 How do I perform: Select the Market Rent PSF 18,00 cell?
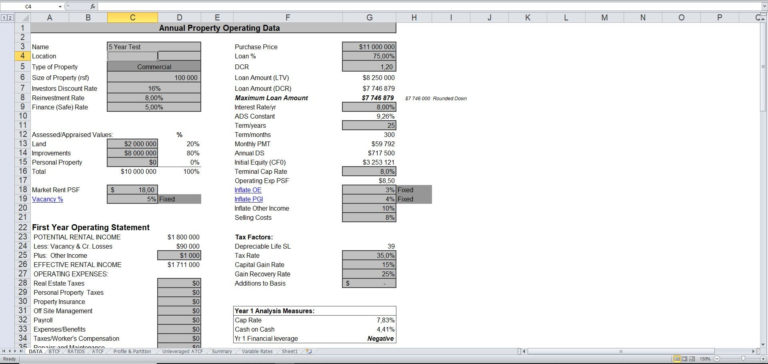(132, 190)
